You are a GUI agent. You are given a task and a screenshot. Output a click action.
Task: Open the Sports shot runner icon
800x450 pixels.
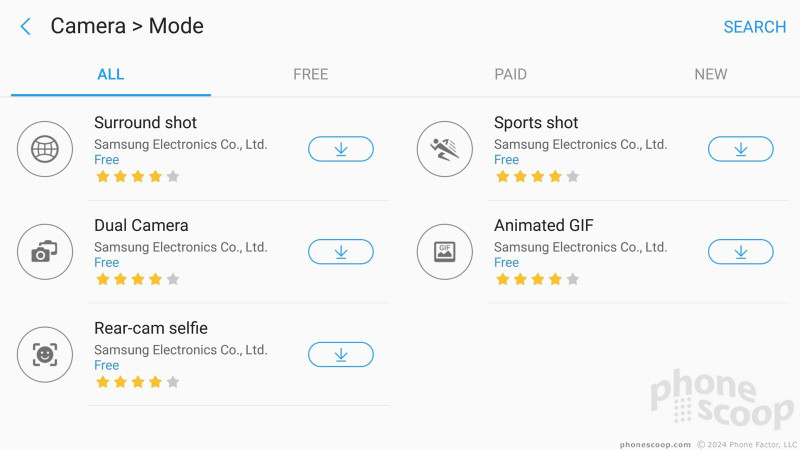(x=444, y=149)
